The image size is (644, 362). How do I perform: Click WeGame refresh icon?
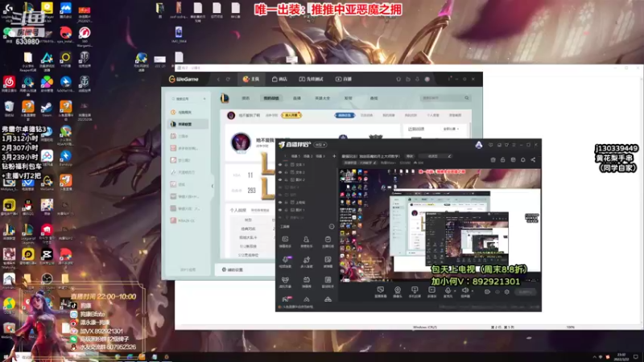point(228,79)
